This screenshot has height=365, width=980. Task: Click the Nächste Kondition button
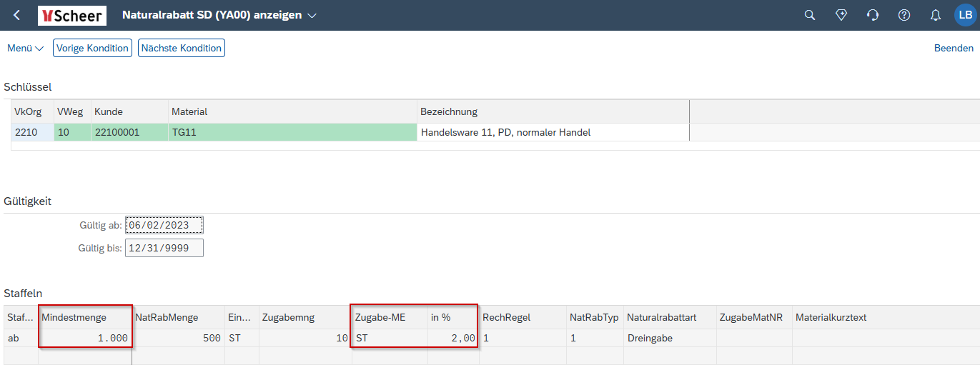pyautogui.click(x=182, y=49)
